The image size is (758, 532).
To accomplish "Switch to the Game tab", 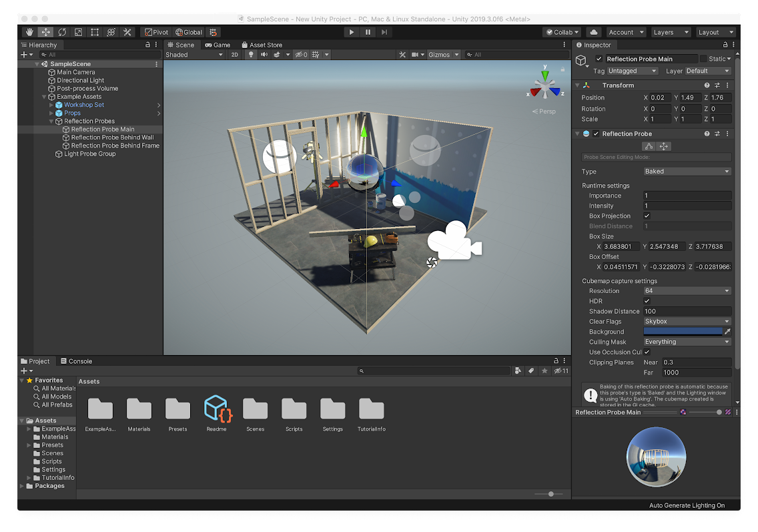I will 218,45.
